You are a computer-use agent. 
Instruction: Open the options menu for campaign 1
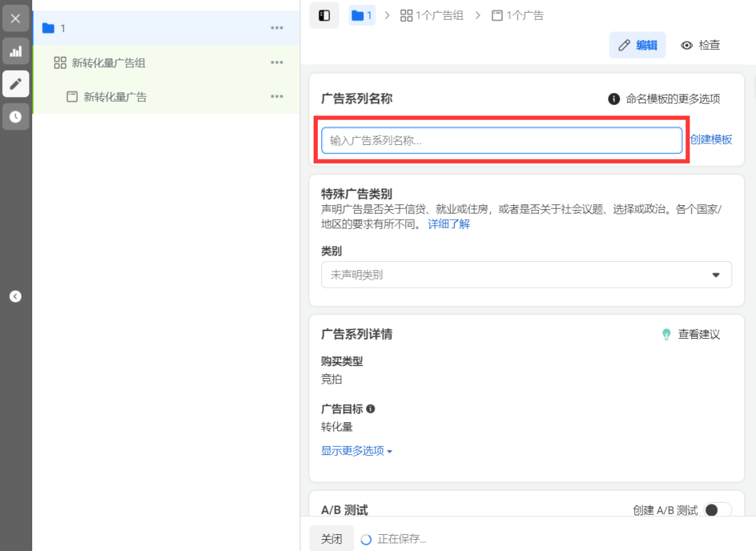(x=276, y=28)
